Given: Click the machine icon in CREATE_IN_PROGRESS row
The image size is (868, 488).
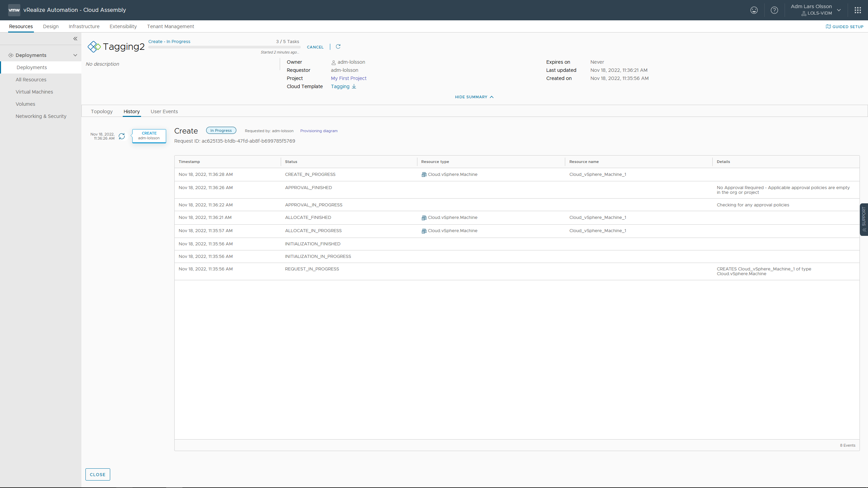Looking at the screenshot, I should (424, 175).
